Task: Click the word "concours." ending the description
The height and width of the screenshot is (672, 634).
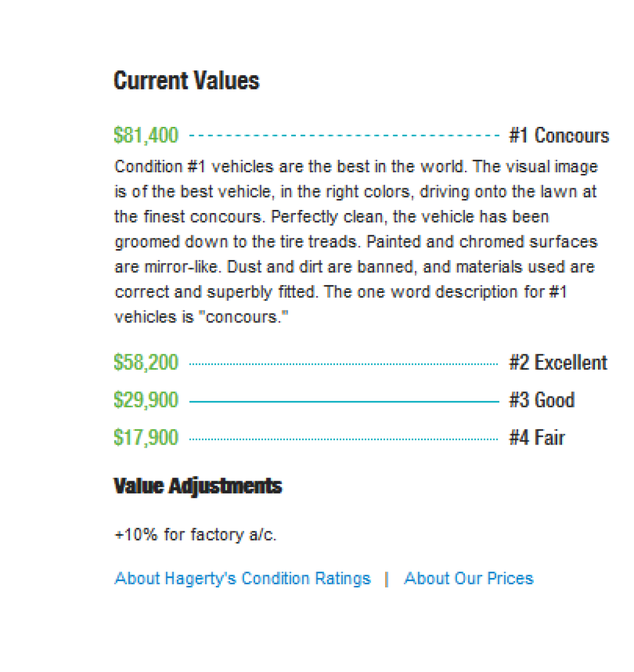Action: click(x=243, y=317)
